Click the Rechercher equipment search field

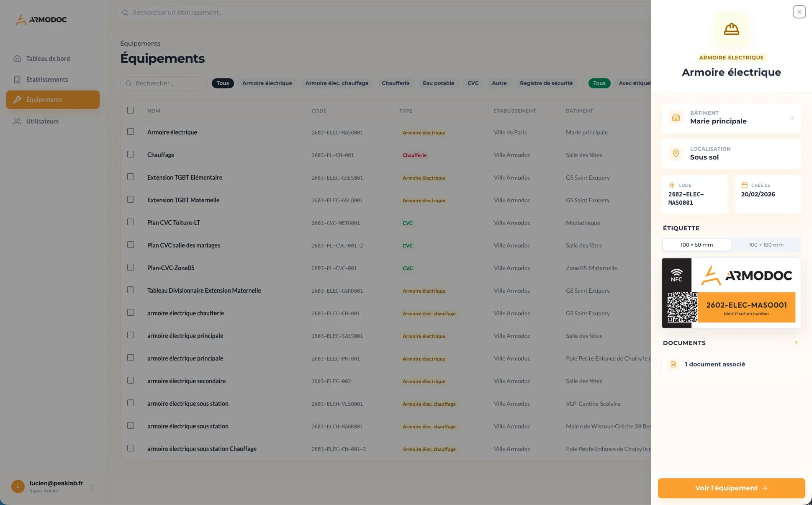[x=163, y=83]
